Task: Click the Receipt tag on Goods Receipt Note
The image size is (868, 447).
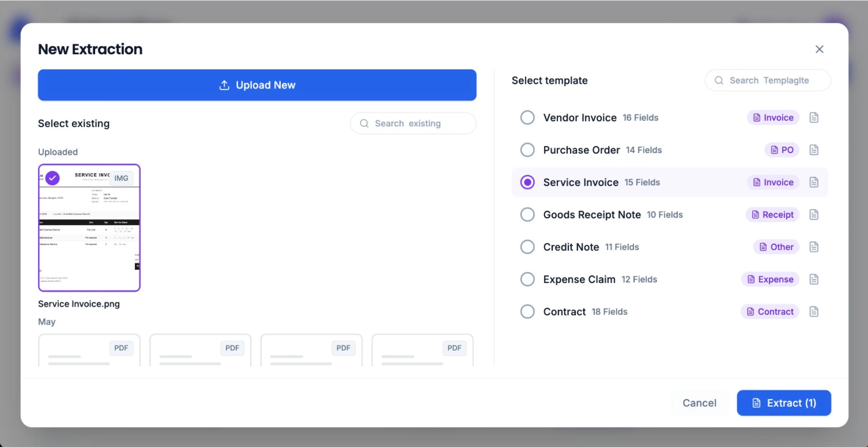Action: click(x=773, y=214)
